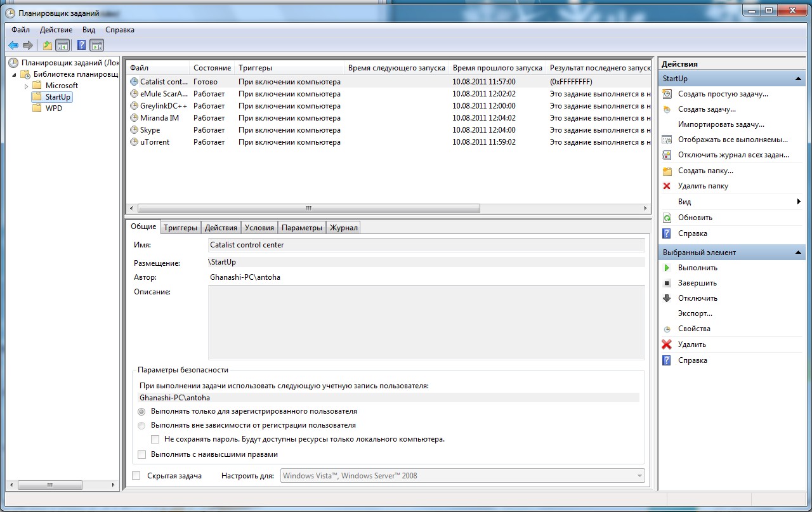Image resolution: width=812 pixels, height=512 pixels.
Task: Open the Настроить для dropdown
Action: coord(462,476)
